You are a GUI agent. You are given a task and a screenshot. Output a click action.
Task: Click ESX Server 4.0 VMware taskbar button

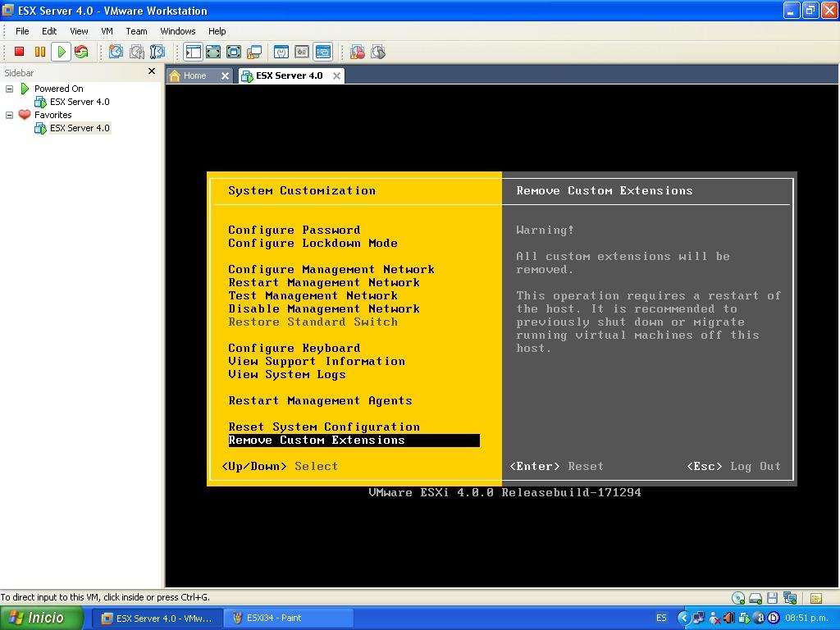pos(157,619)
